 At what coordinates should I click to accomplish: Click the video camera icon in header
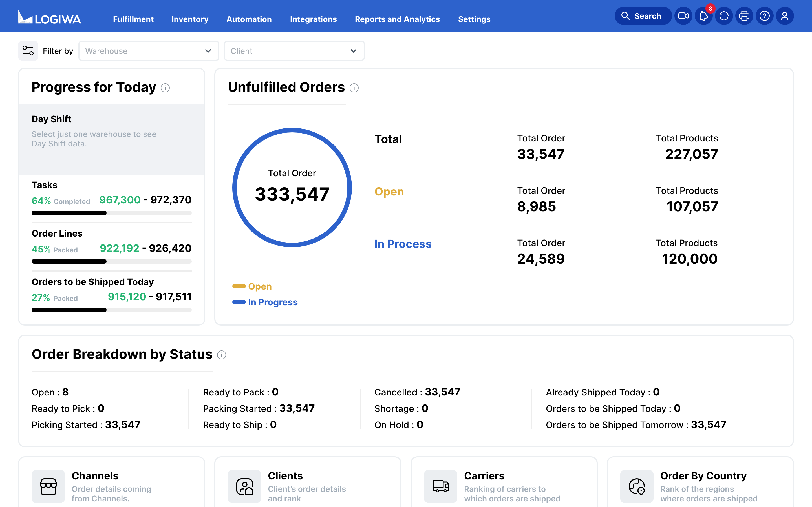[683, 16]
